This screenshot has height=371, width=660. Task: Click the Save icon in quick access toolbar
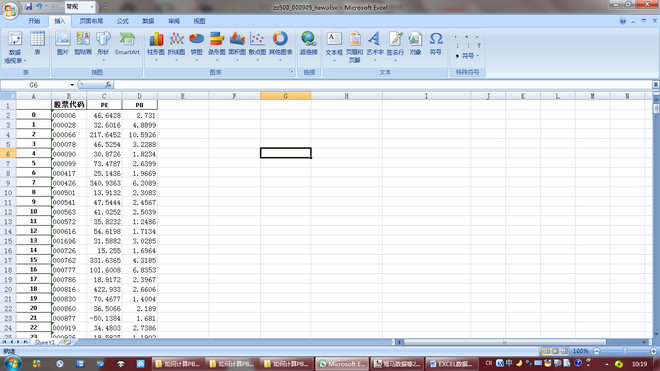point(29,6)
